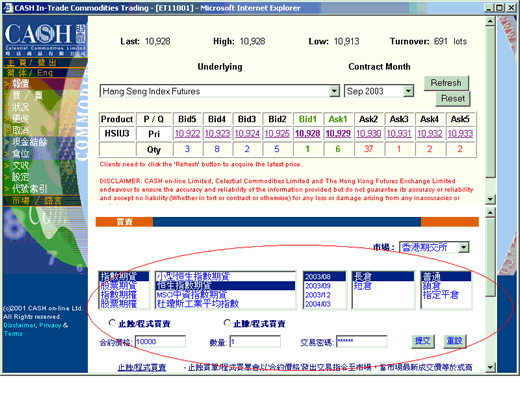This screenshot has height=406, width=520.
Task: Select 杜瓊斯工業平均指數 in product list
Action: (x=226, y=304)
